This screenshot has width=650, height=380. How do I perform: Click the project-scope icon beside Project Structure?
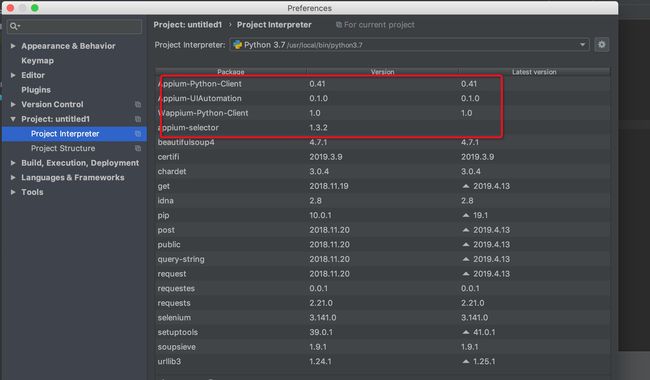tap(138, 148)
